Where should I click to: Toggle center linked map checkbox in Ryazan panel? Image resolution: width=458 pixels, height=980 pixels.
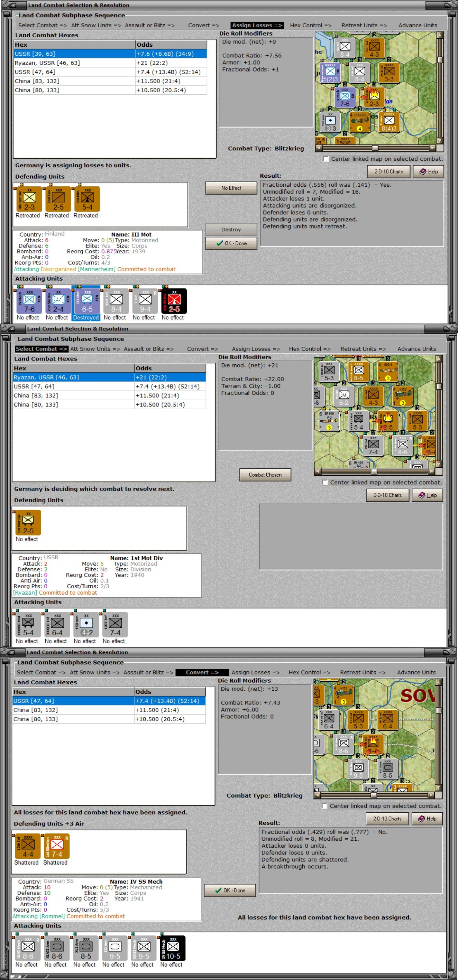[x=325, y=482]
